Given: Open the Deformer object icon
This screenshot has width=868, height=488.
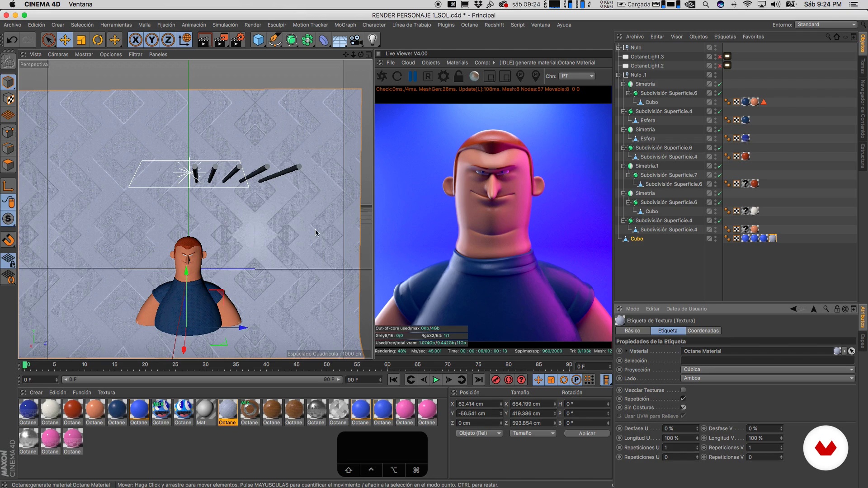Looking at the screenshot, I should coord(324,40).
